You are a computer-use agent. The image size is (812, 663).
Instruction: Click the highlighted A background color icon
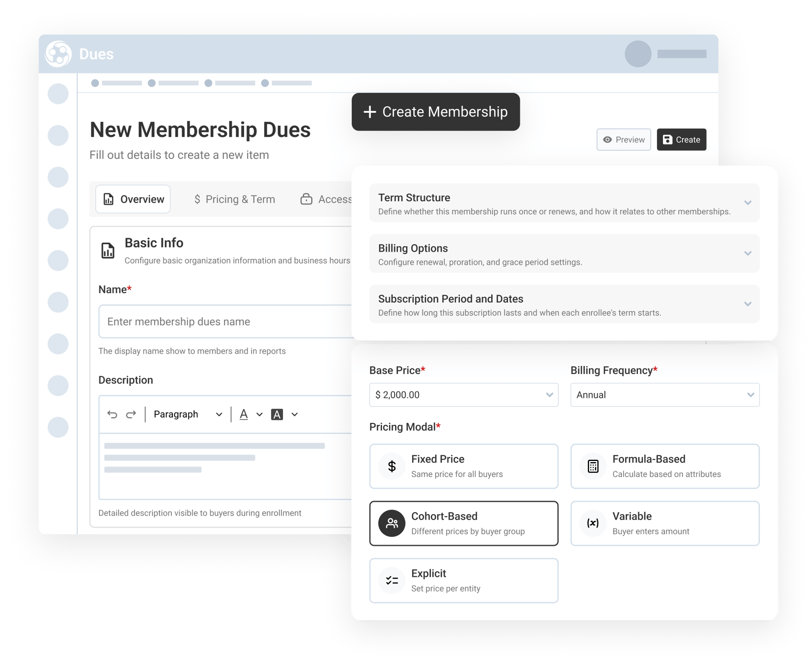point(277,414)
